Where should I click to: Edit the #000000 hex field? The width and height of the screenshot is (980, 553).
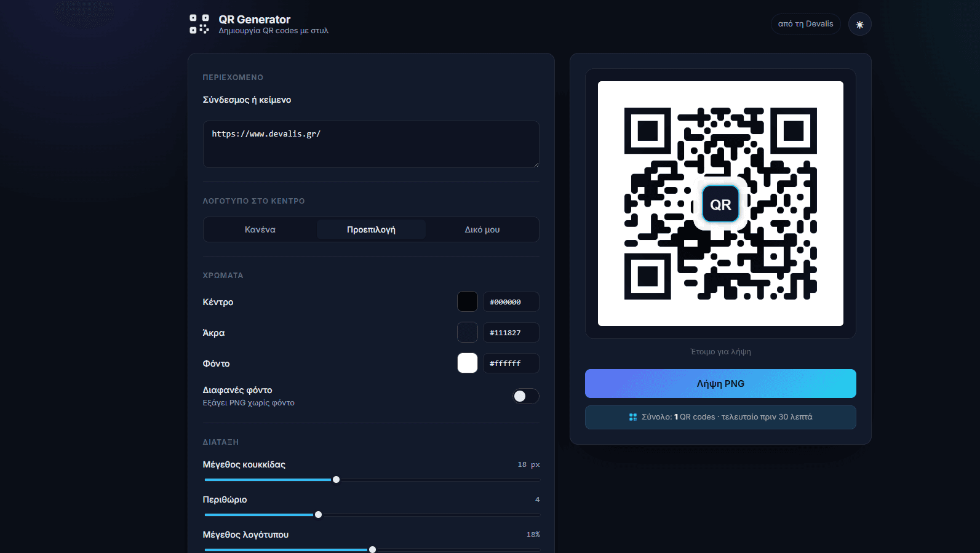511,302
